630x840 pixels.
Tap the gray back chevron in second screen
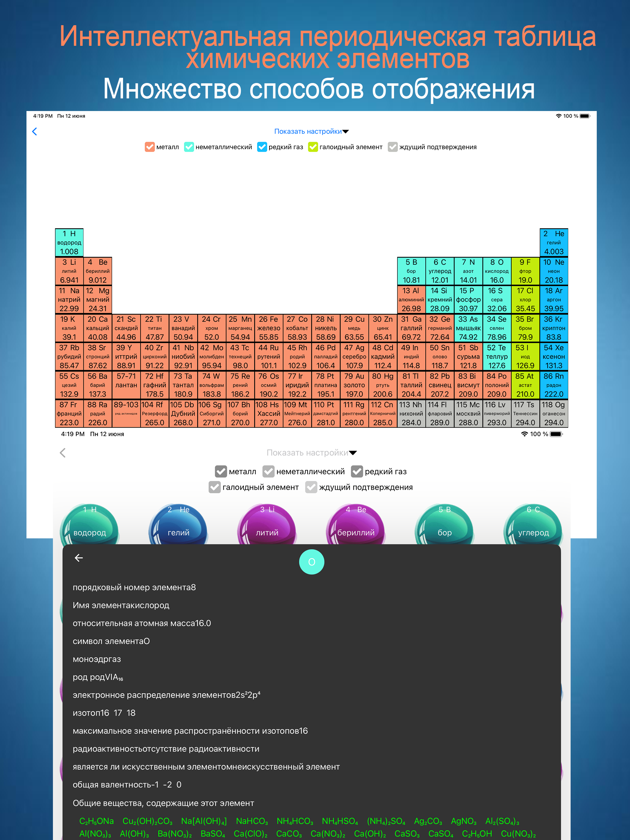tap(63, 453)
